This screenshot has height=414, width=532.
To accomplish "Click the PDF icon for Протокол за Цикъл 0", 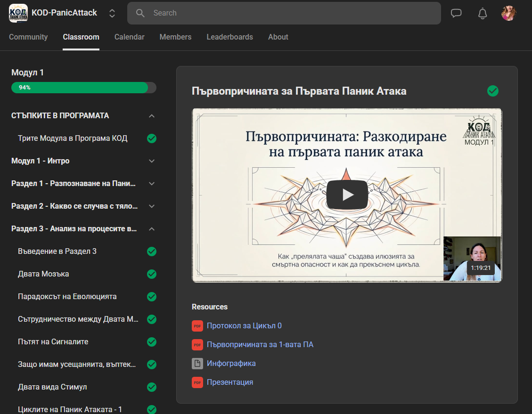I will [x=197, y=326].
